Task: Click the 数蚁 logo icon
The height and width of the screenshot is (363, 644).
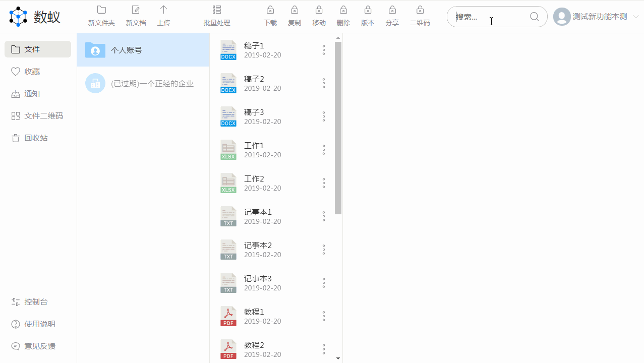Action: [18, 17]
